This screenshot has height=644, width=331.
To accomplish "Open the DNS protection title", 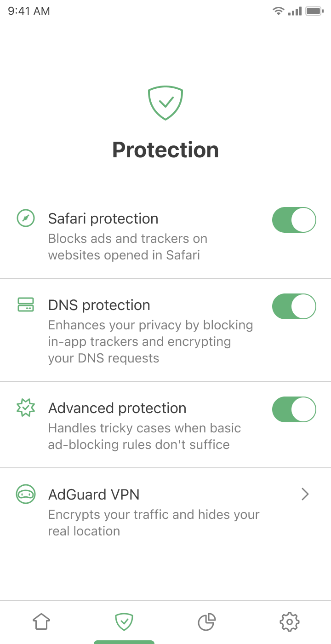I will [99, 305].
